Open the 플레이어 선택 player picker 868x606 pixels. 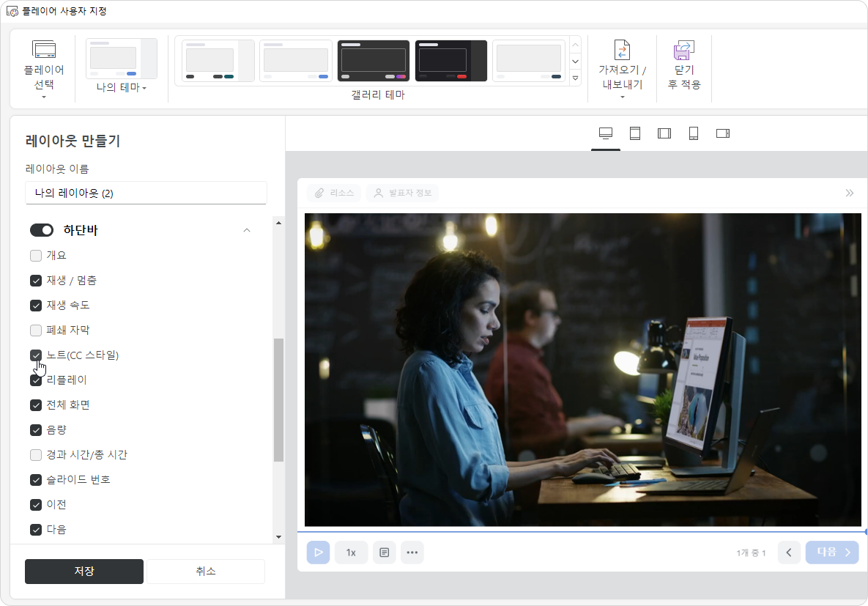pyautogui.click(x=44, y=70)
